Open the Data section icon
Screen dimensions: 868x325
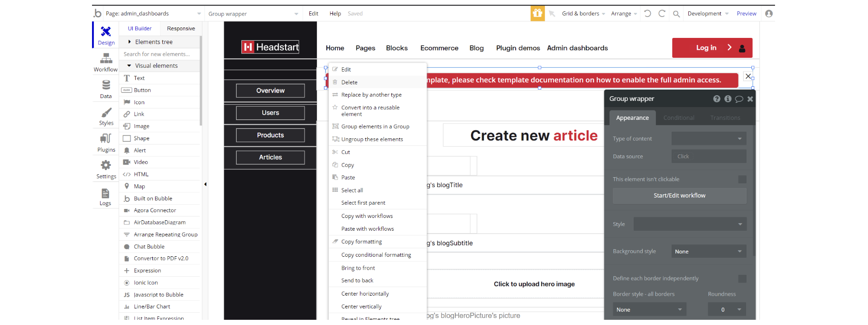106,89
